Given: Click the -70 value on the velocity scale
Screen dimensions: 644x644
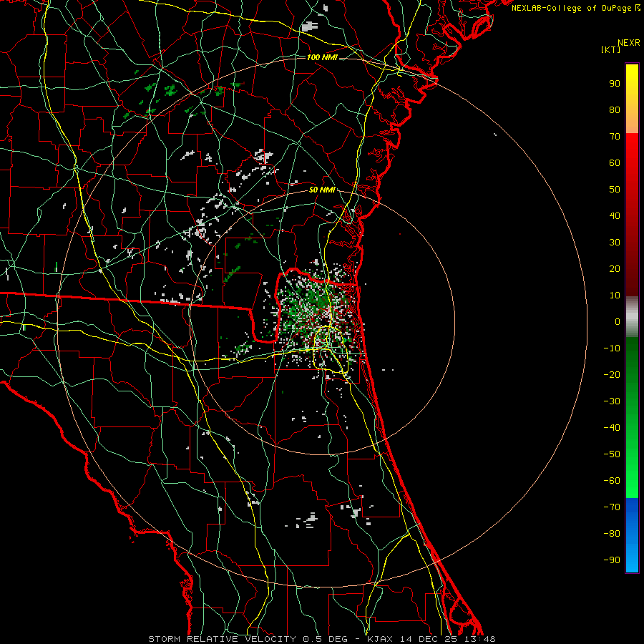Looking at the screenshot, I should coord(612,507).
